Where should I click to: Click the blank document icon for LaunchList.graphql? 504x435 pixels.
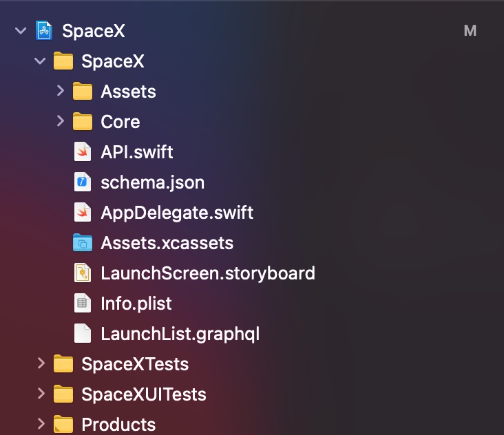click(83, 334)
